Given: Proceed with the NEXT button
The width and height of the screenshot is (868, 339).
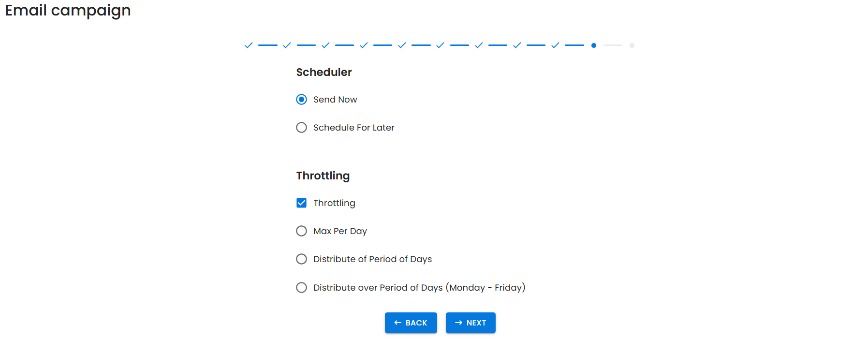Looking at the screenshot, I should pos(471,323).
